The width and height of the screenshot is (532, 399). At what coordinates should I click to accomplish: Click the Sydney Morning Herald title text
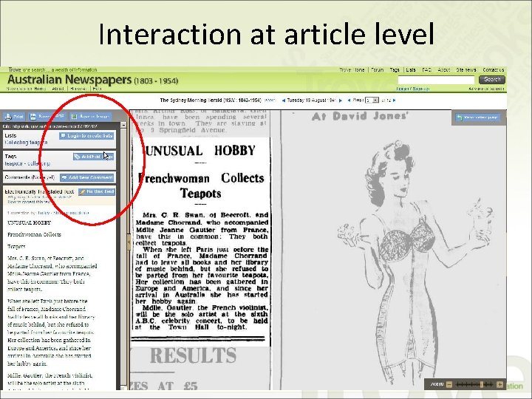click(211, 100)
